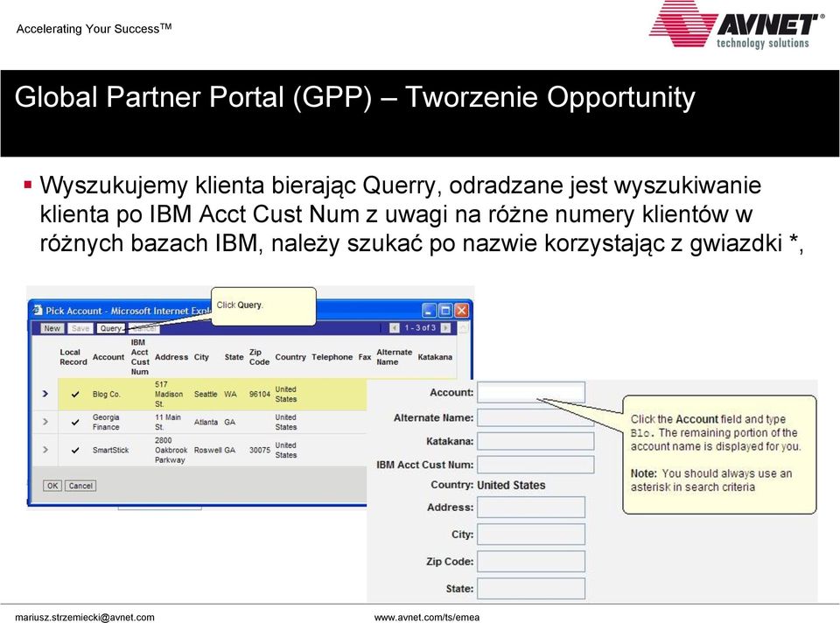The height and width of the screenshot is (623, 840).
Task: Toggle Local Record checkmark for SmartStick
Action: point(75,450)
